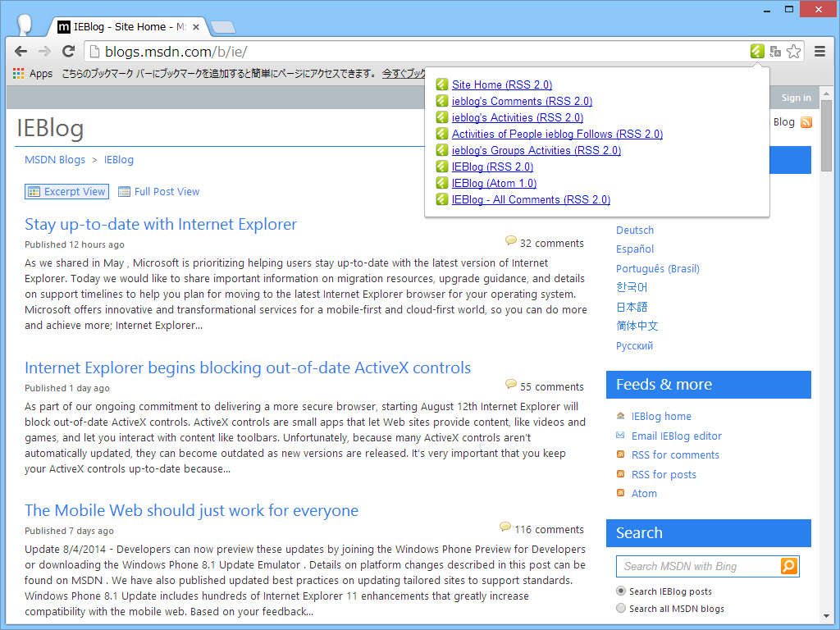Open IEBlog (Atom 1.0) feed link

[x=494, y=183]
